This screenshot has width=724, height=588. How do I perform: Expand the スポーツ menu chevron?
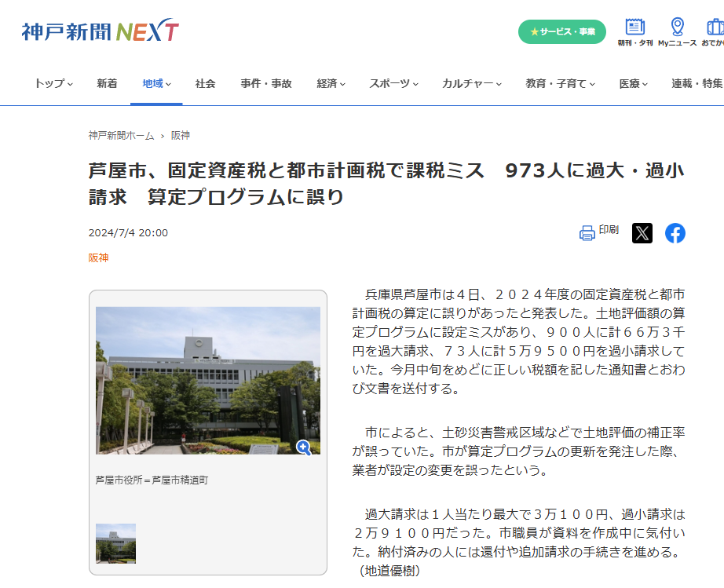click(415, 84)
